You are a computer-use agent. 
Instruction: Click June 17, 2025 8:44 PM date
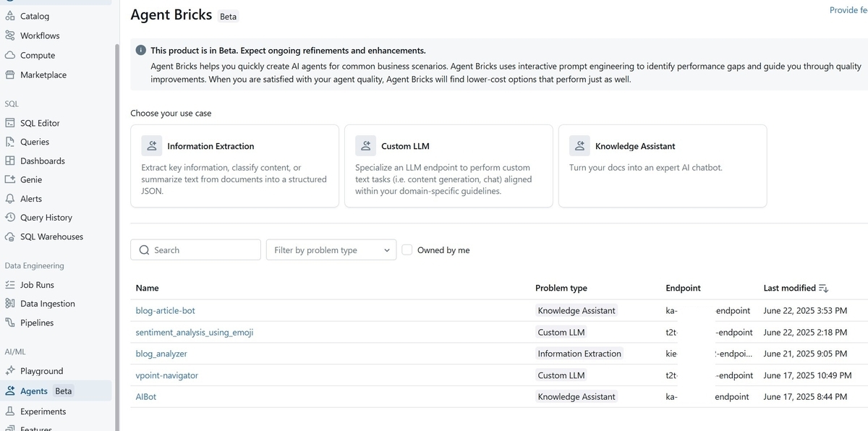(805, 397)
